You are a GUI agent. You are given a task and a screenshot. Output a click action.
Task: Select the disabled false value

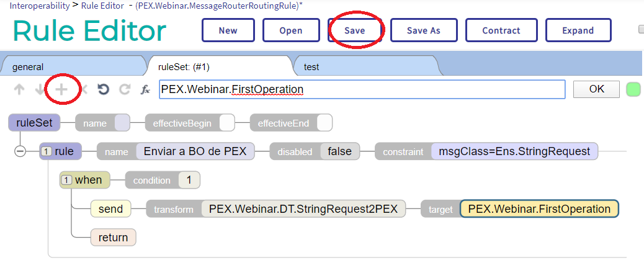339,151
